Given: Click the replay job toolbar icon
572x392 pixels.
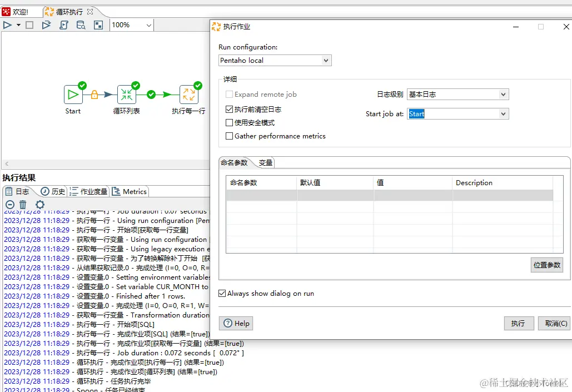Looking at the screenshot, I should tap(46, 25).
